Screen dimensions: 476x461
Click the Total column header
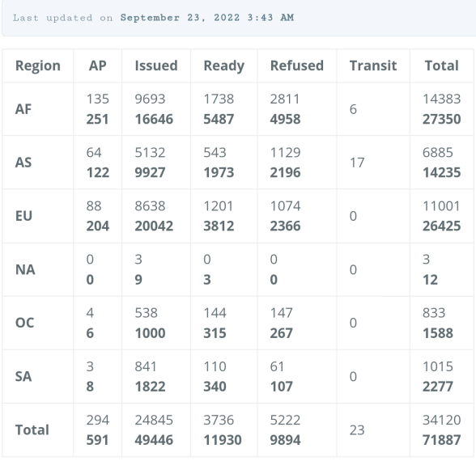coord(442,66)
